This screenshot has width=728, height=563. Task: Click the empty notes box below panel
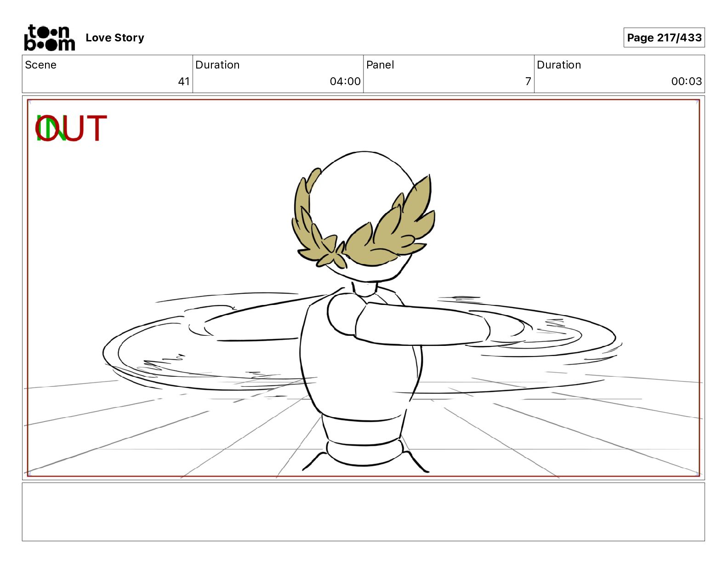click(x=363, y=512)
